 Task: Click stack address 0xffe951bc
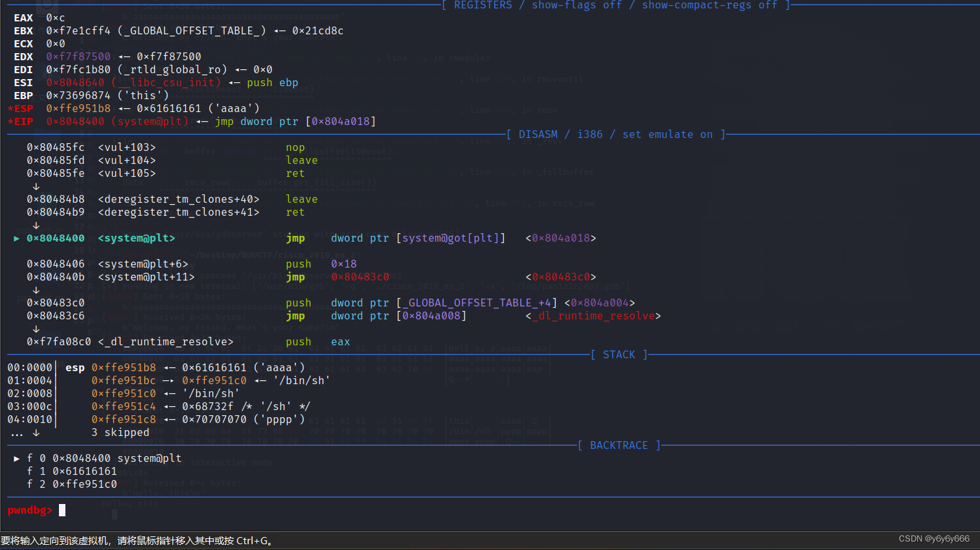tap(124, 381)
